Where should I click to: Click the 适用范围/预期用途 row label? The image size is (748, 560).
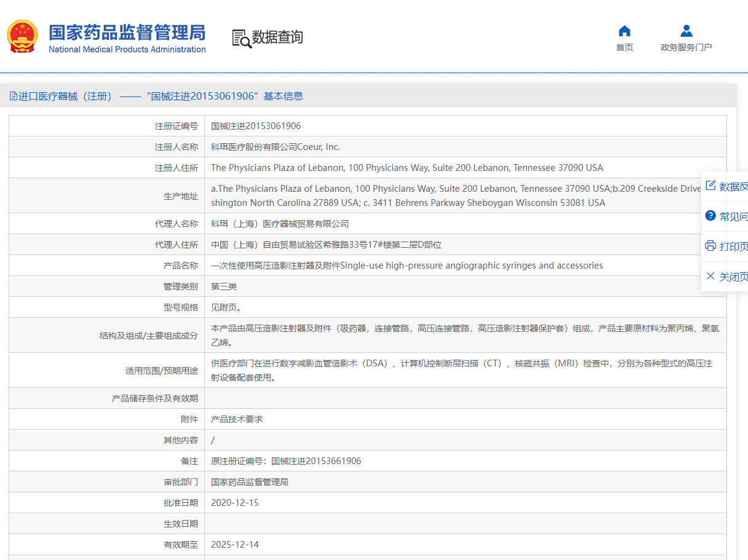(162, 371)
